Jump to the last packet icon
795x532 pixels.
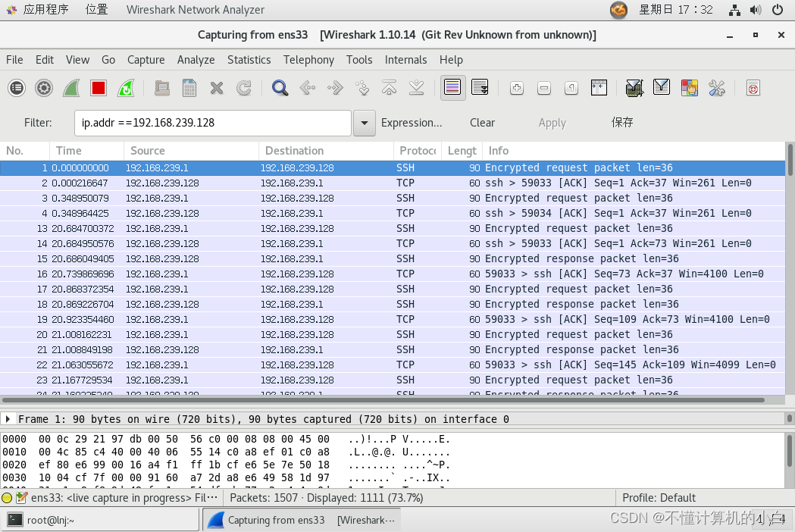(x=417, y=88)
